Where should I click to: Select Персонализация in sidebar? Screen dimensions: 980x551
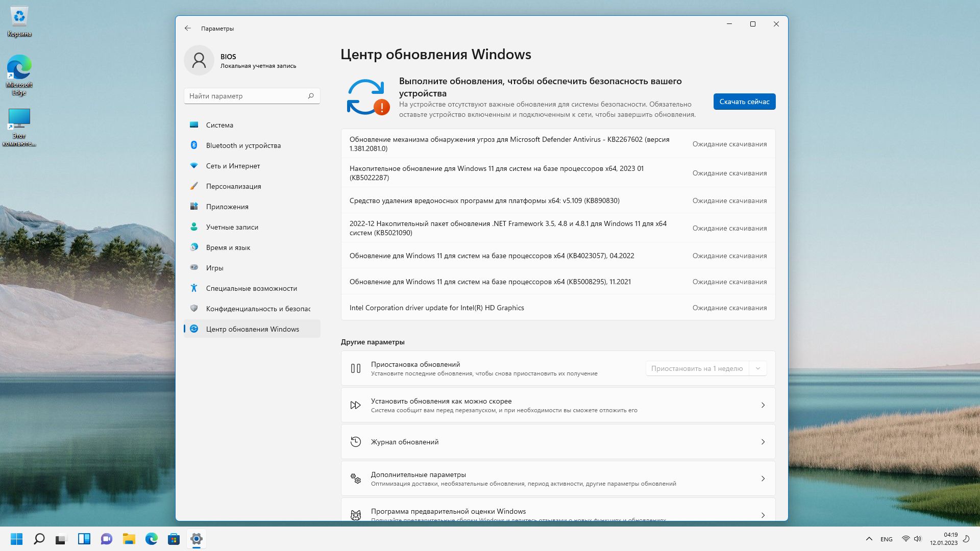252,186
